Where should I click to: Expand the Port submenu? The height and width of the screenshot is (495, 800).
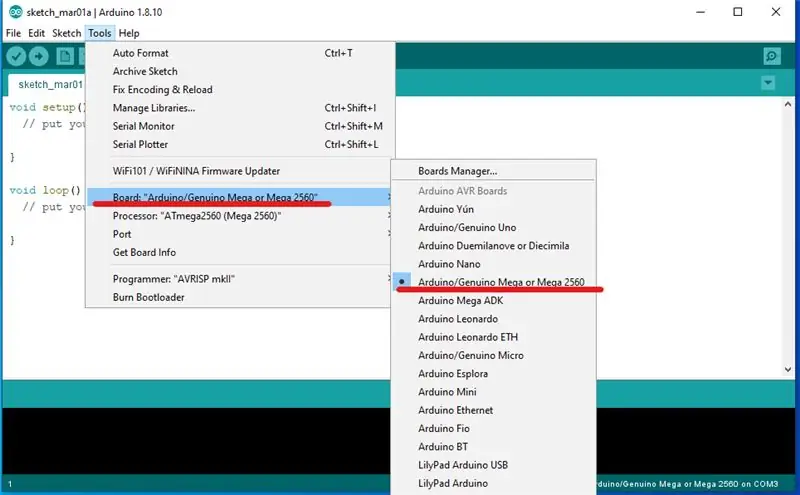point(240,234)
